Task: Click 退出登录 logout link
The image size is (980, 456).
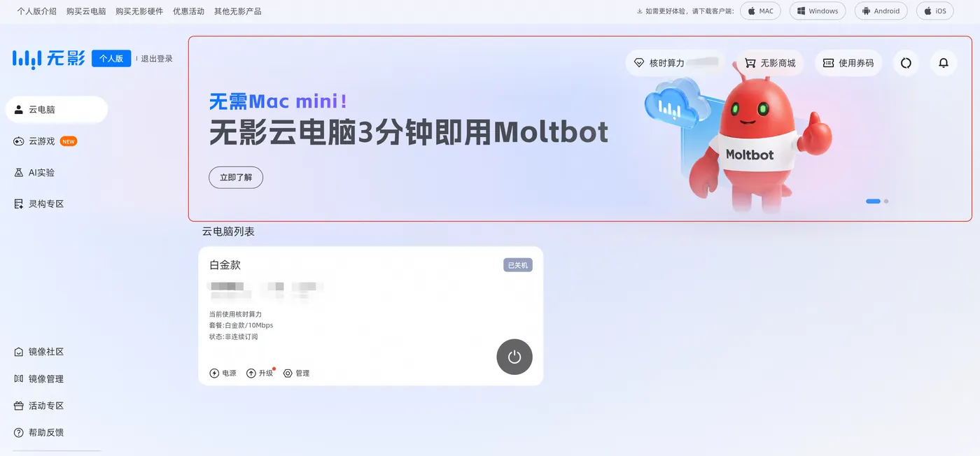Action: (x=157, y=59)
